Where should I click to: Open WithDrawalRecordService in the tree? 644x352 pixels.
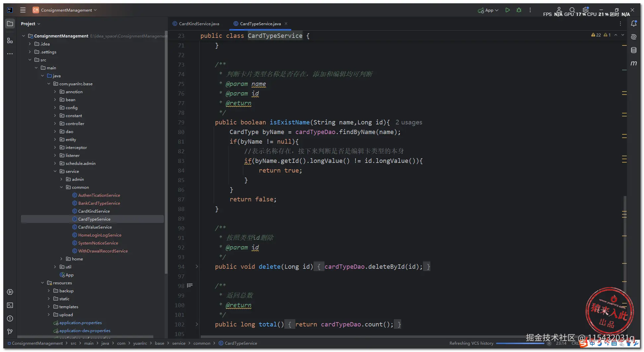tap(103, 251)
